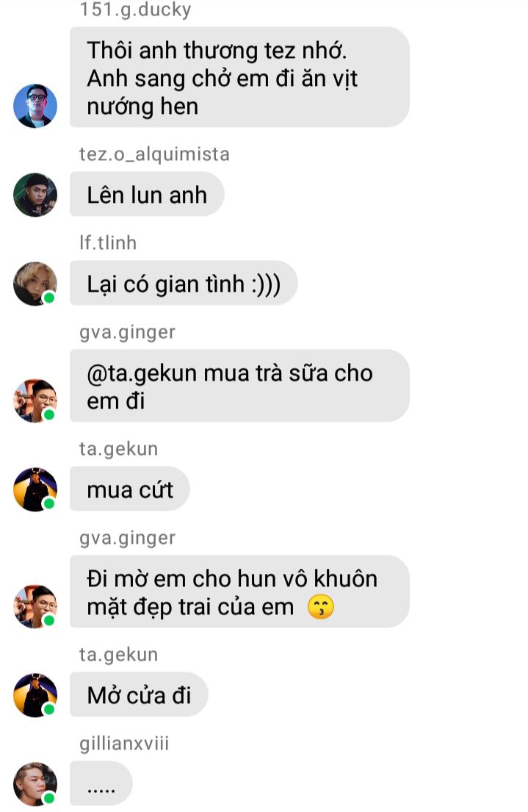The image size is (528, 812).
Task: Open ta.gekun's avatar next to "Mở cửa đi"
Action: pos(35,695)
